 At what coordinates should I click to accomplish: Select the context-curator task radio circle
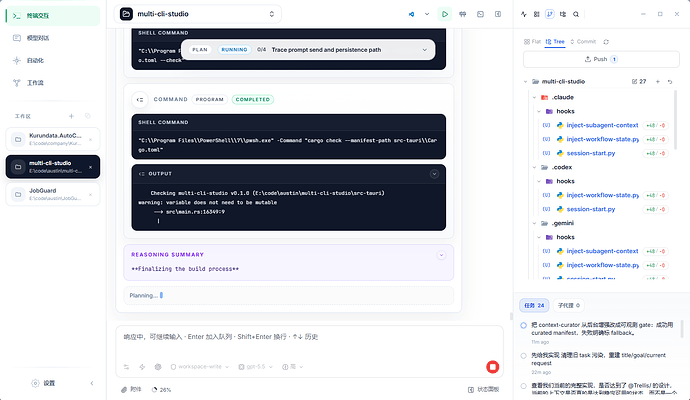523,326
